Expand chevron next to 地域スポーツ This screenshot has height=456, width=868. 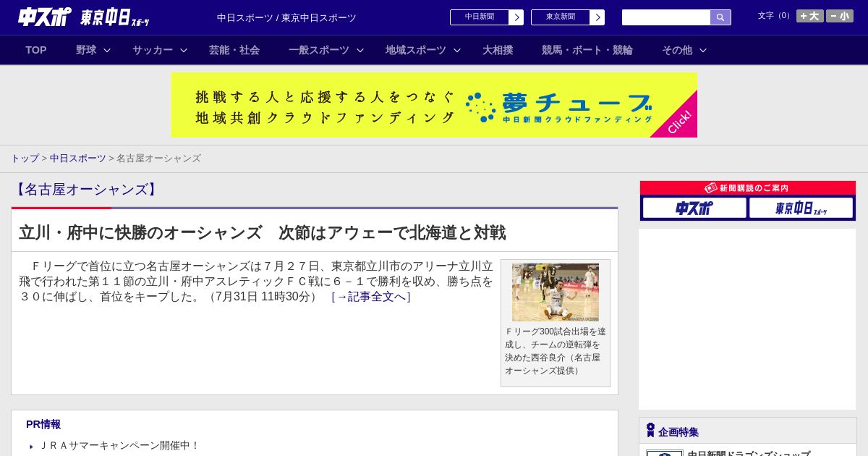click(x=457, y=50)
